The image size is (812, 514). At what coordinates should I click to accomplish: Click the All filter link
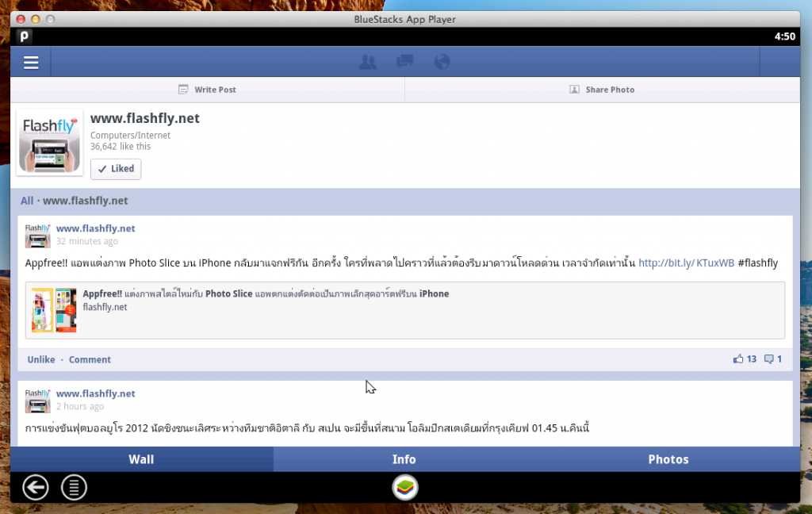(x=27, y=201)
